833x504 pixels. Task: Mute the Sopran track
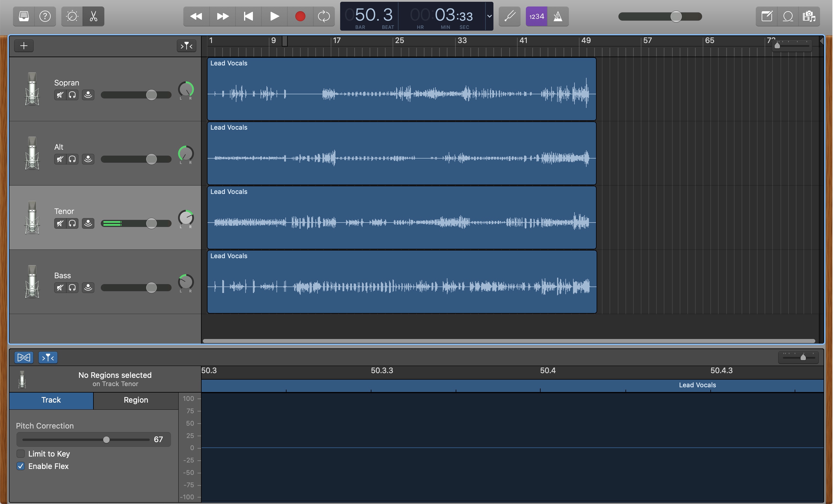[x=60, y=95]
